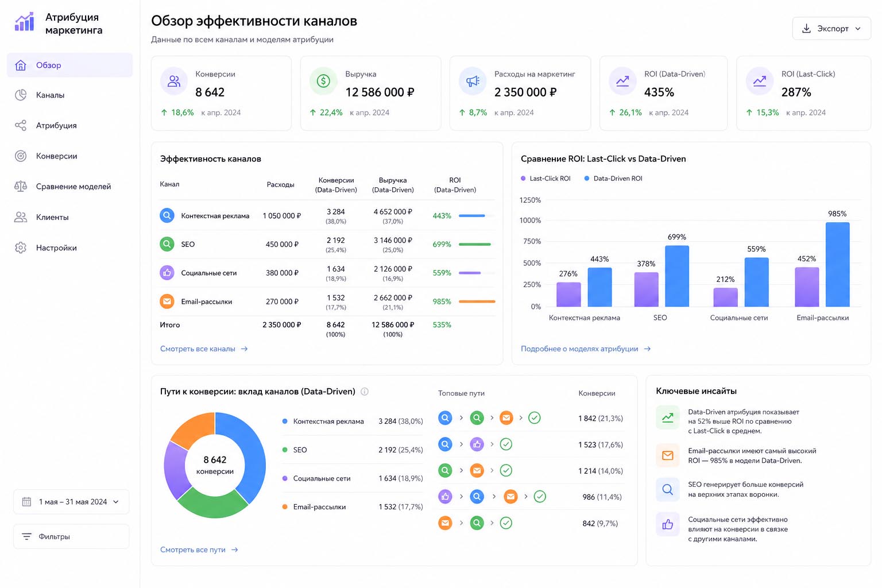Click the app logo bar-chart icon
The image size is (882, 588).
pos(25,22)
